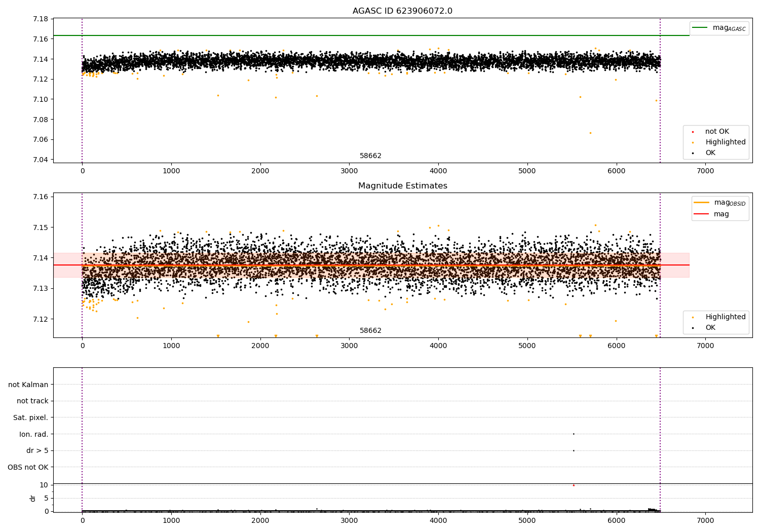The image size is (760, 532).
Task: Click the '7.16' y-tick of the middle plot
Action: click(40, 197)
